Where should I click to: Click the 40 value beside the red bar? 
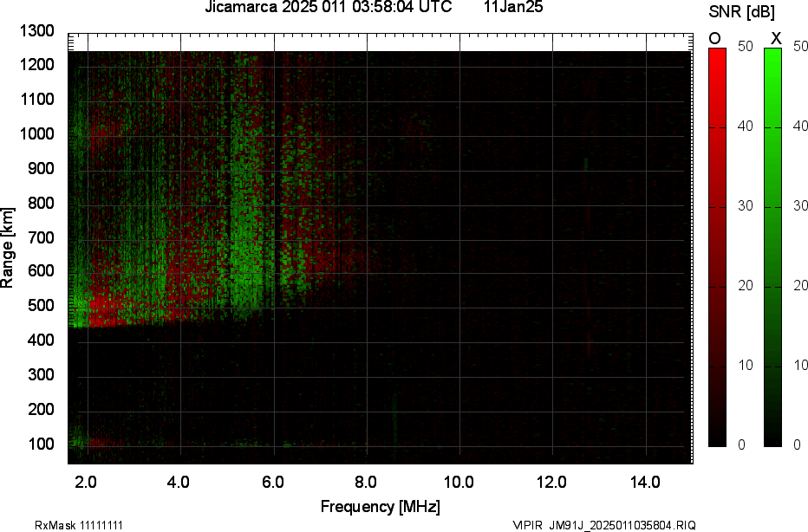point(746,127)
